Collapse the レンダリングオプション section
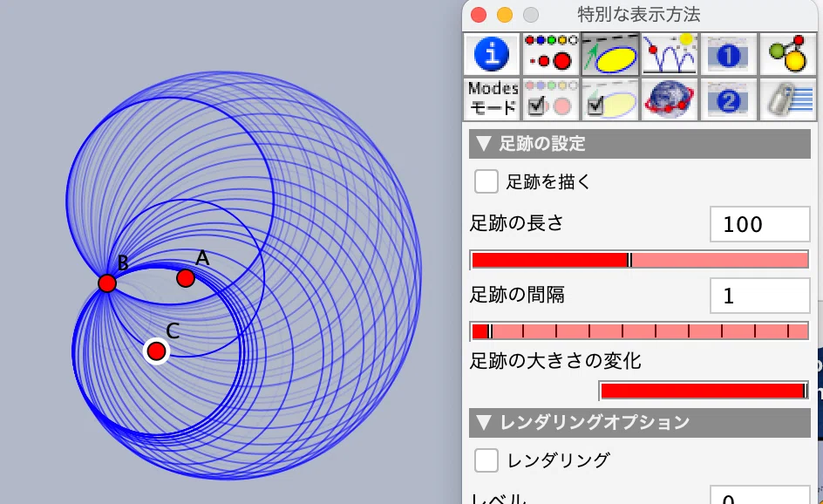This screenshot has width=823, height=504. point(639,423)
